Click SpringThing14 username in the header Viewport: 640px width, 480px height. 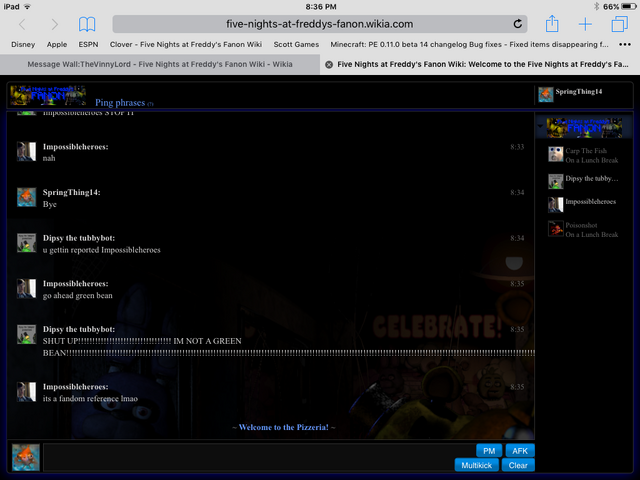click(578, 92)
